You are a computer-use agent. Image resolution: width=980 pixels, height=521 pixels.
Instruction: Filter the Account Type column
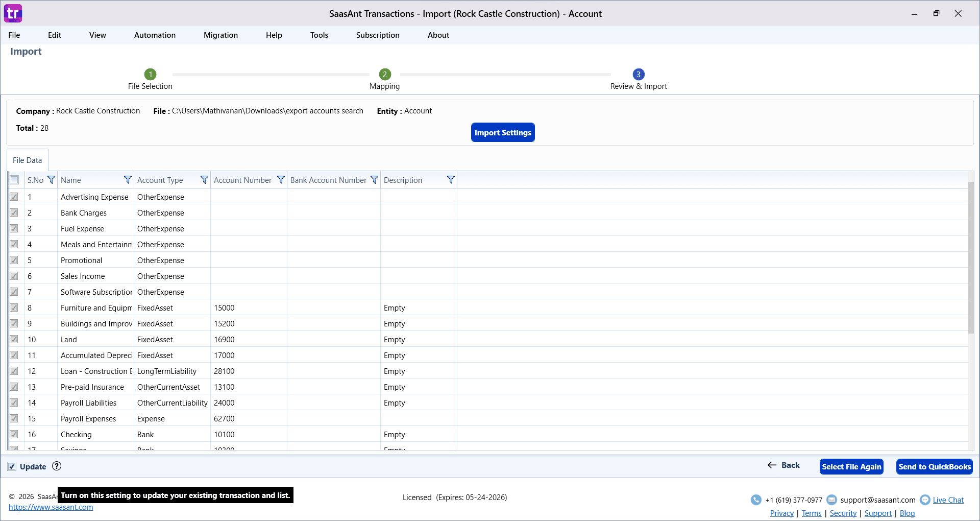pyautogui.click(x=204, y=180)
